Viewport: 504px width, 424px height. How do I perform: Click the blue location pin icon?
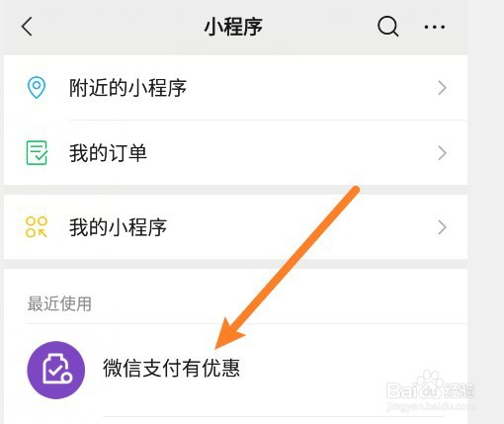point(37,87)
